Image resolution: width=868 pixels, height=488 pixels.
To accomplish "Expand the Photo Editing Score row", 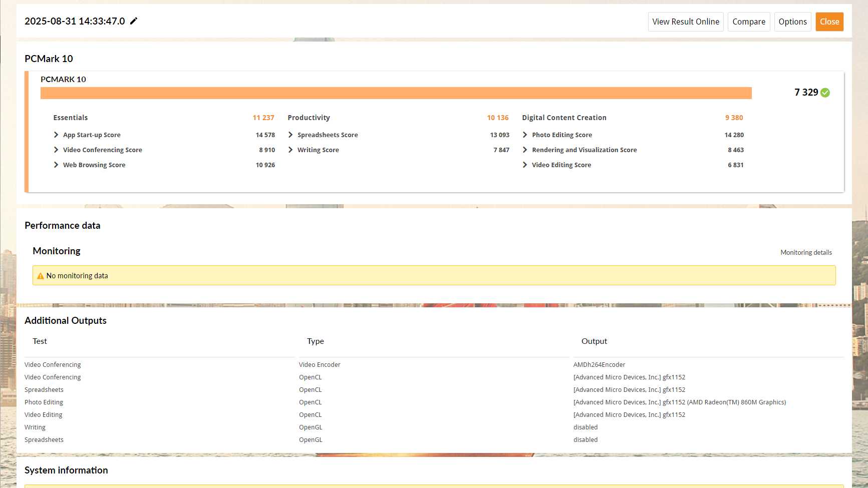I will coord(525,135).
